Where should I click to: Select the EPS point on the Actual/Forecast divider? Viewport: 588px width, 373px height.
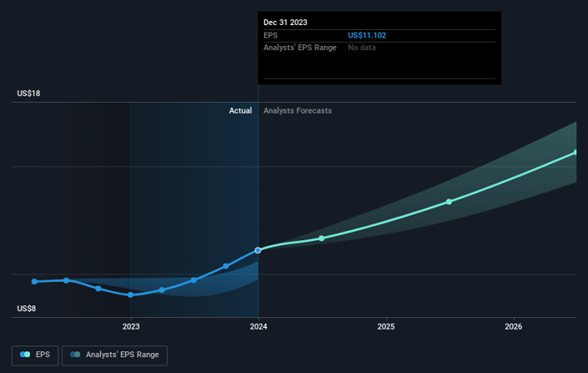tap(258, 250)
